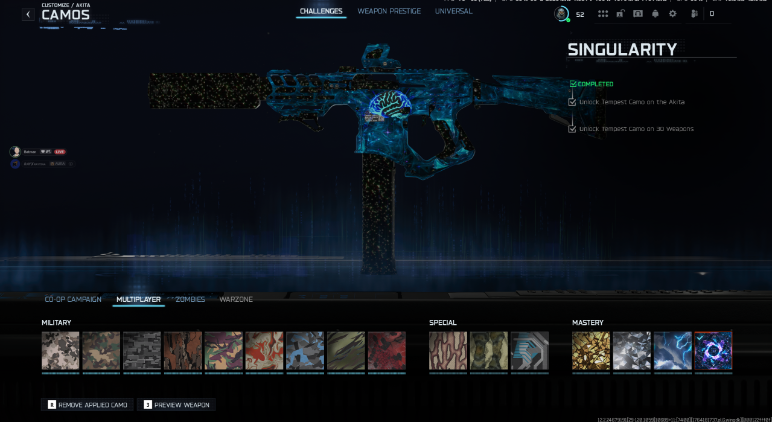Click checkbox for Unlock Tempest Camo on 30 Weapons
The width and height of the screenshot is (772, 422).
coord(572,129)
